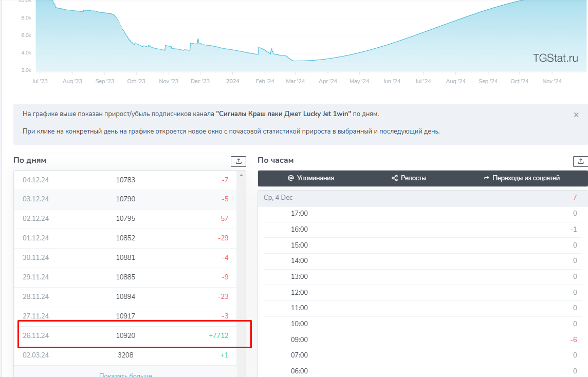Select the 28.11.24 row showing -23
This screenshot has width=588, height=377.
point(125,296)
